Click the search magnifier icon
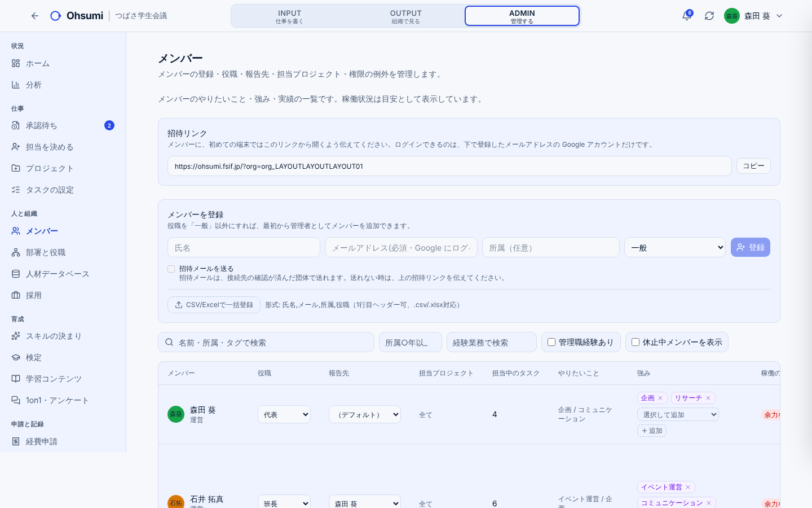The height and width of the screenshot is (508, 812). pos(169,342)
